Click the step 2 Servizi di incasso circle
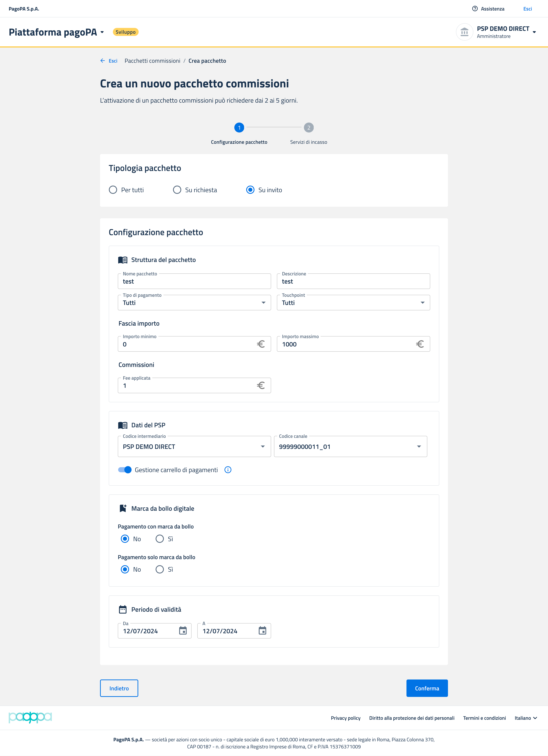The height and width of the screenshot is (756, 548). click(308, 128)
